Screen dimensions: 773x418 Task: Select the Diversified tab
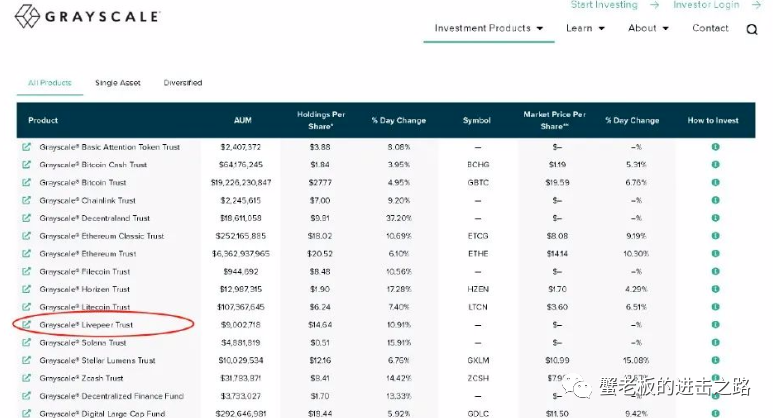tap(183, 83)
